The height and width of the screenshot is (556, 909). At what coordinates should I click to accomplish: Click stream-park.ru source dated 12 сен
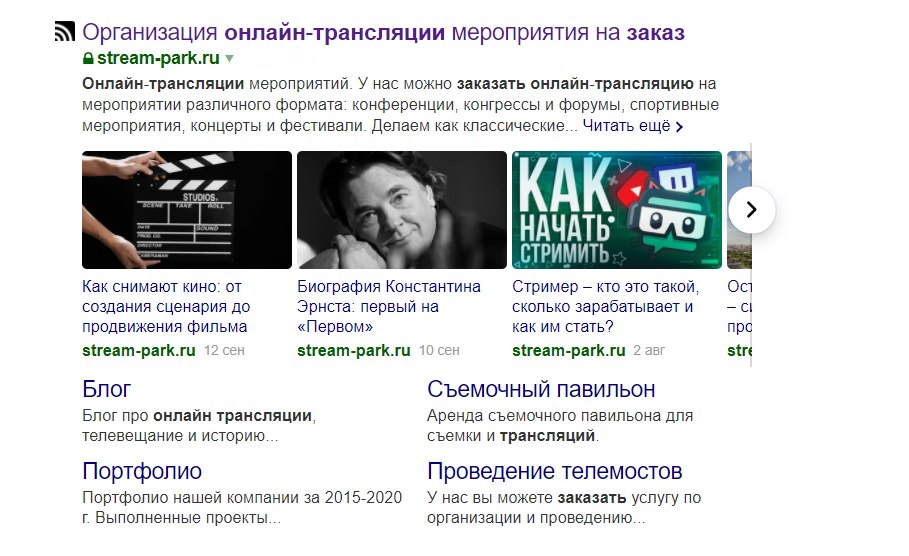(x=139, y=350)
